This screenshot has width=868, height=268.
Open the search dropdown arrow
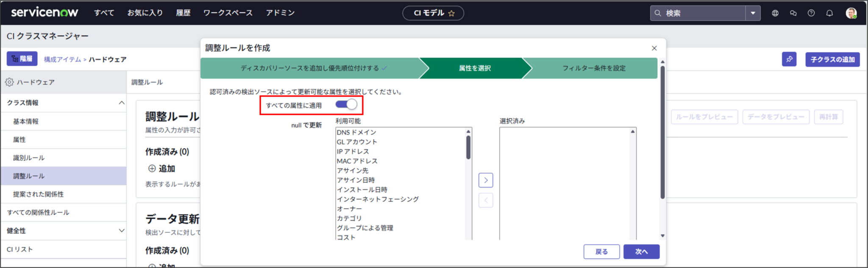coord(753,13)
